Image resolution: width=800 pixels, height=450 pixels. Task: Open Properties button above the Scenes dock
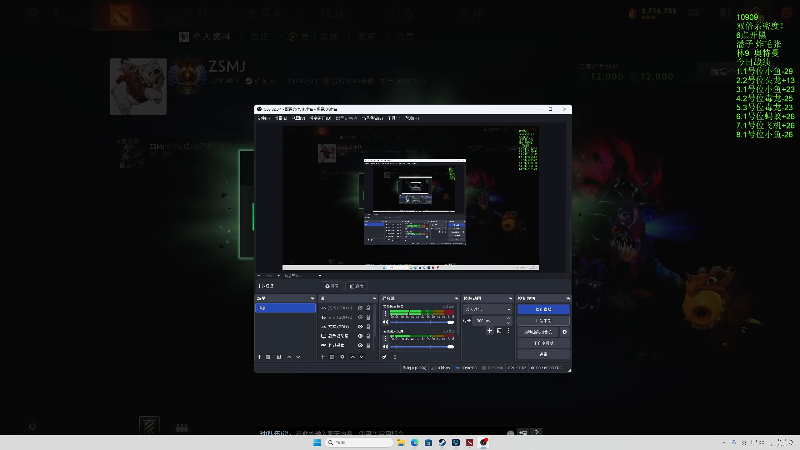tap(333, 286)
